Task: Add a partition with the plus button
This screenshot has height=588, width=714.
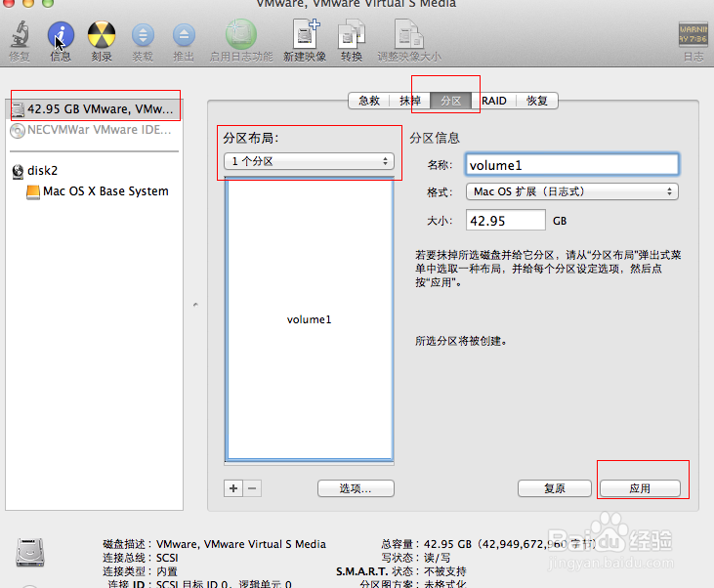Action: (x=233, y=488)
